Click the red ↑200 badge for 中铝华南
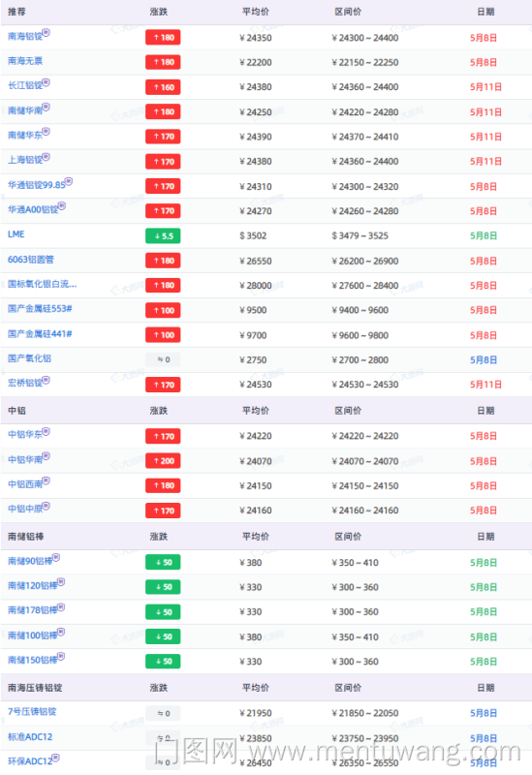Viewport: 532px width, 775px height. tap(163, 461)
